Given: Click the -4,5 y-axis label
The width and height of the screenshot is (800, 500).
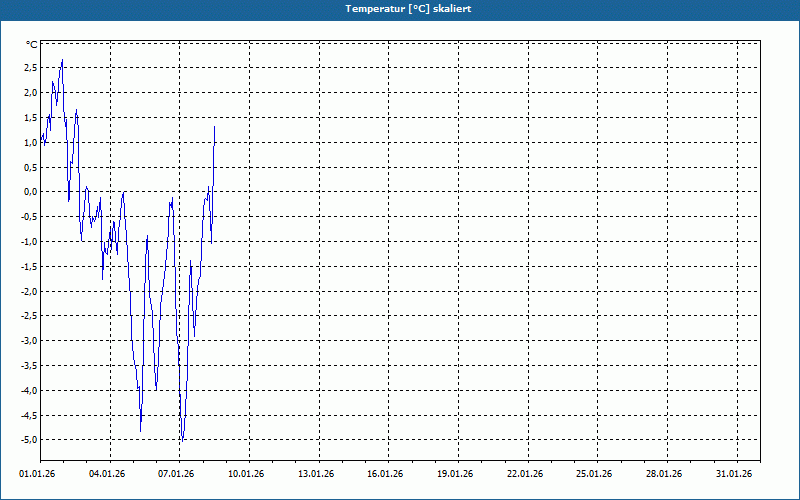Looking at the screenshot, I should pos(29,416).
